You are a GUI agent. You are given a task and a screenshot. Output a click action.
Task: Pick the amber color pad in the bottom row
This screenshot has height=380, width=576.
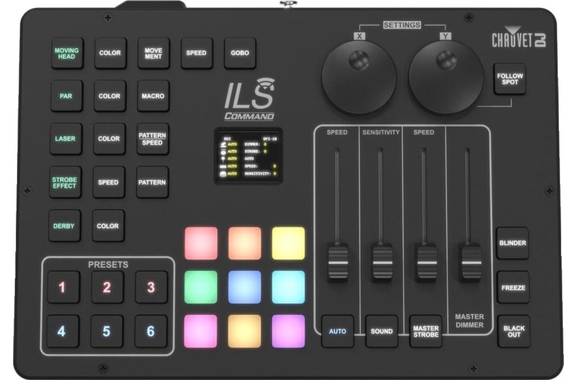(x=244, y=331)
